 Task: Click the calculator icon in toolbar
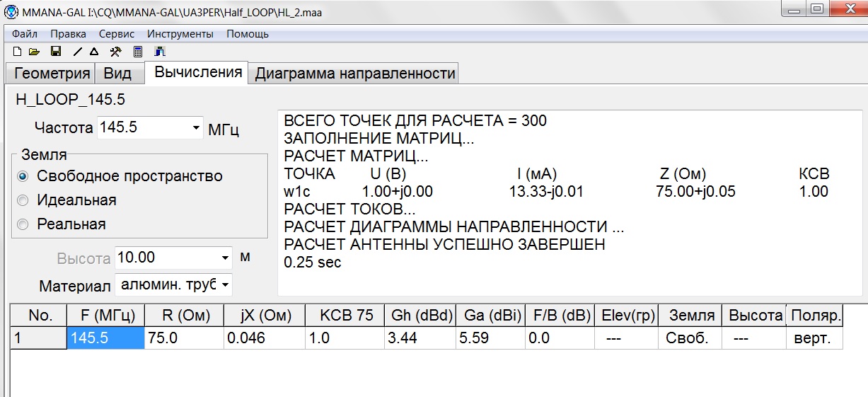(x=138, y=52)
